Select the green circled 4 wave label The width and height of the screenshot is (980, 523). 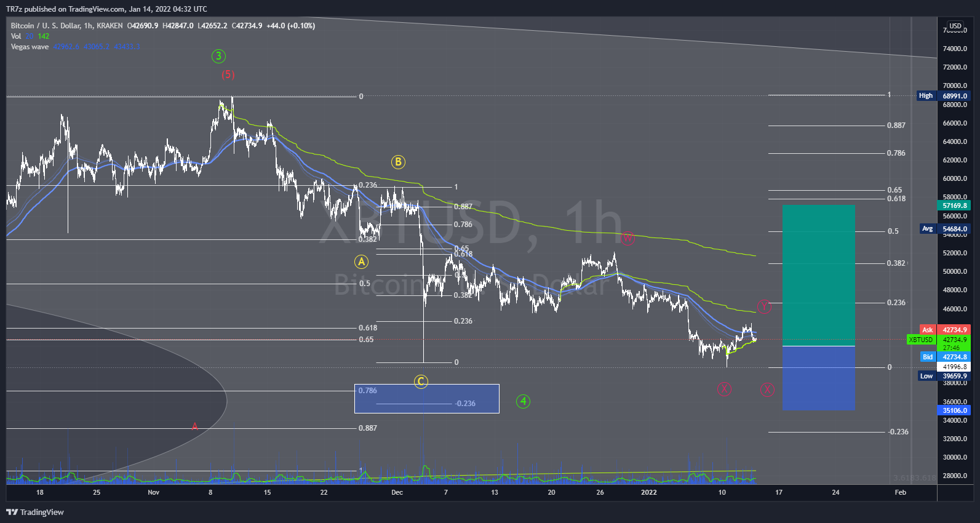click(x=523, y=401)
